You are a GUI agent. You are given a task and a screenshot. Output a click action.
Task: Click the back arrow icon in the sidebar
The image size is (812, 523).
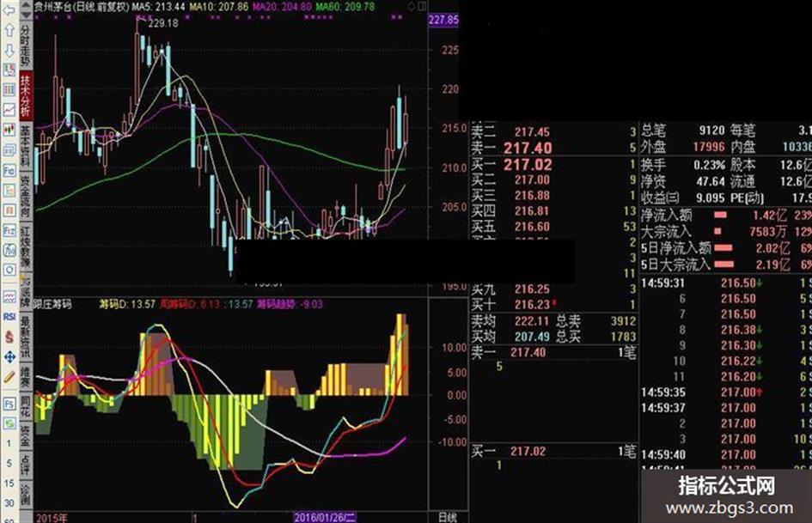point(9,9)
